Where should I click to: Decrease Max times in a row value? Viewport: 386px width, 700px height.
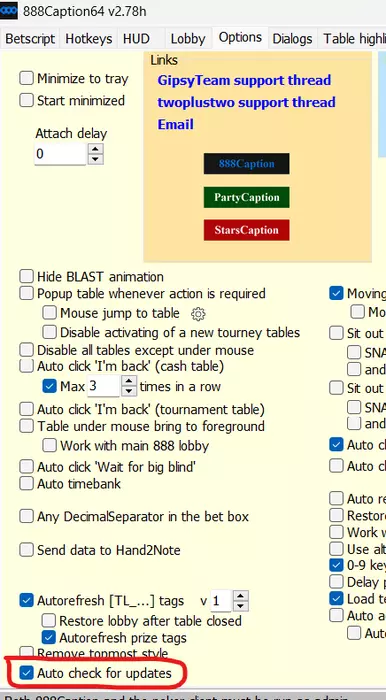click(129, 391)
